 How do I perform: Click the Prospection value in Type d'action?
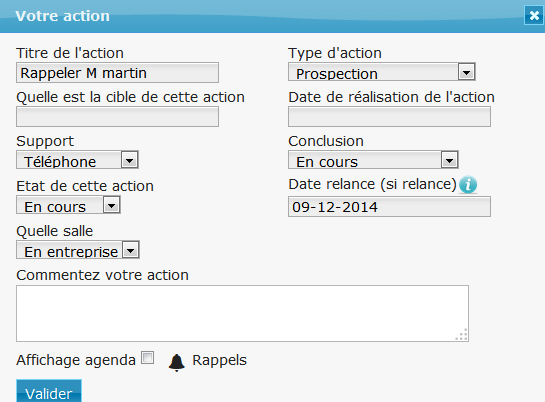[336, 74]
